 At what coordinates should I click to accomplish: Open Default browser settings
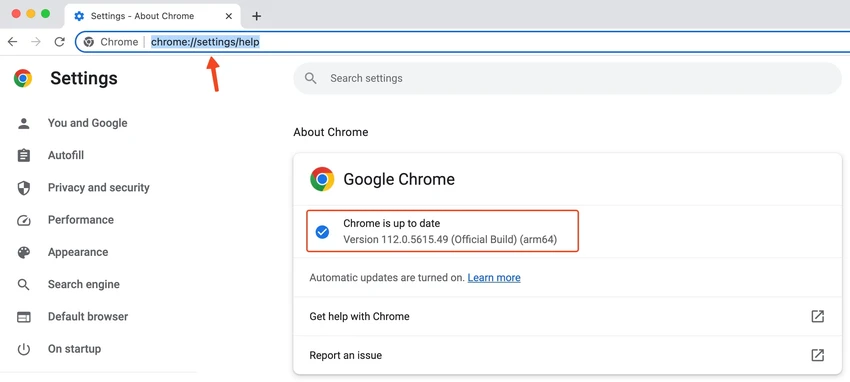click(88, 316)
